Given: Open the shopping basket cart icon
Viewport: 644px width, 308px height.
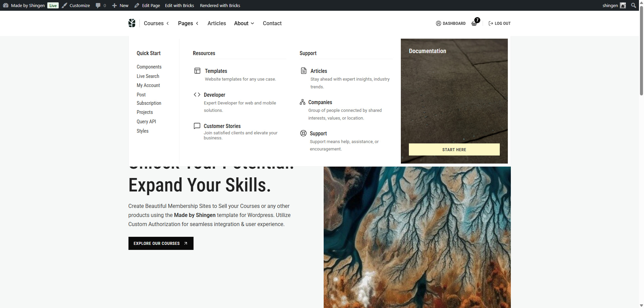Looking at the screenshot, I should 474,24.
